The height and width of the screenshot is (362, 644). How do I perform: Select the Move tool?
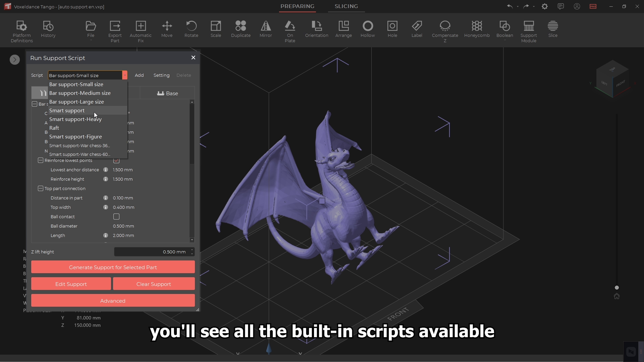(x=167, y=29)
